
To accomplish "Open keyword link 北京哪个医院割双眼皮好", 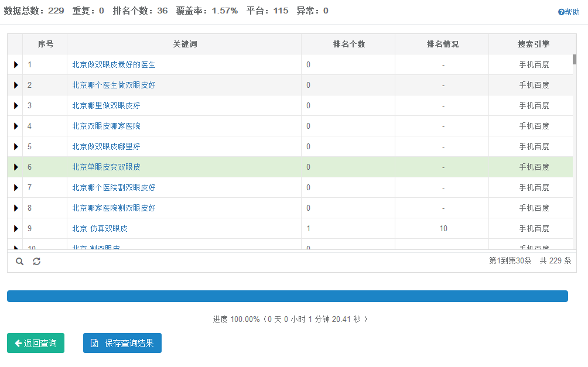I will [x=114, y=187].
